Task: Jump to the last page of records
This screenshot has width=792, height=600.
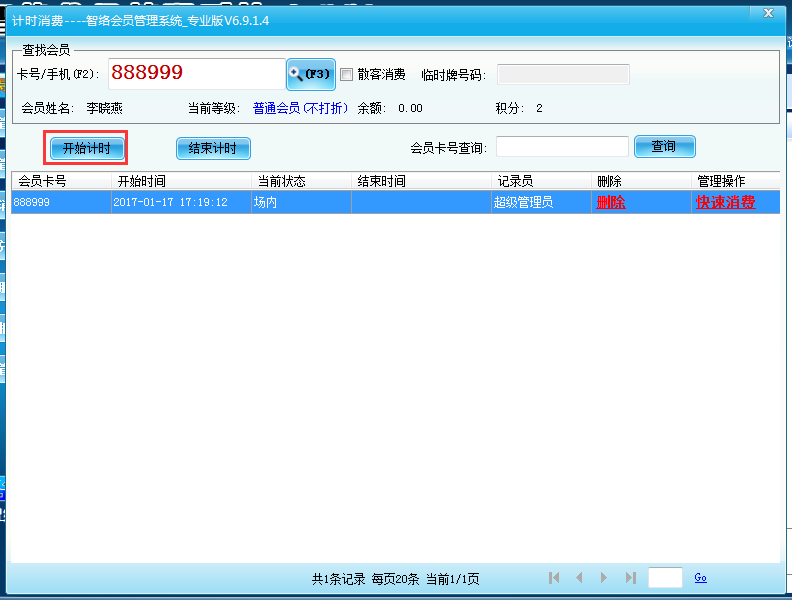Action: (x=630, y=578)
